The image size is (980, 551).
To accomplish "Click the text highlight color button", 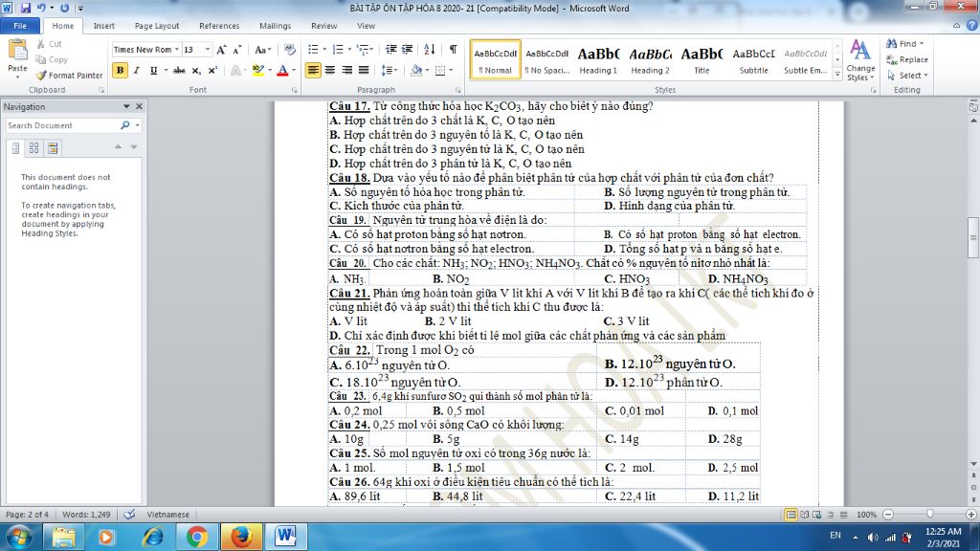I will [x=258, y=71].
